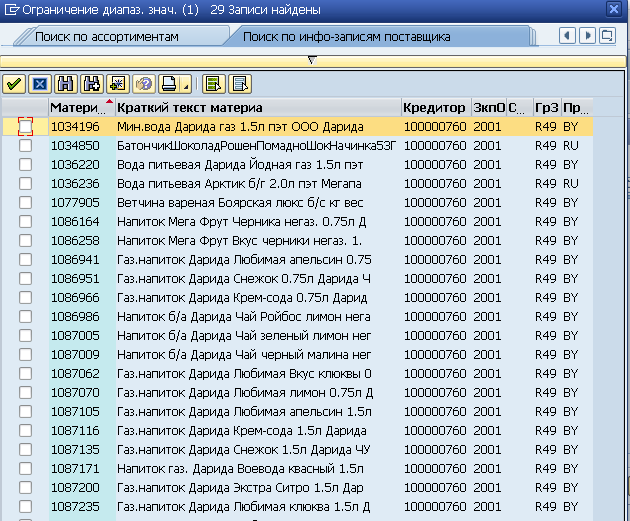Screen dimensions: 630x521
Task: Tick checkbox for material 1077905
Action: [25, 202]
